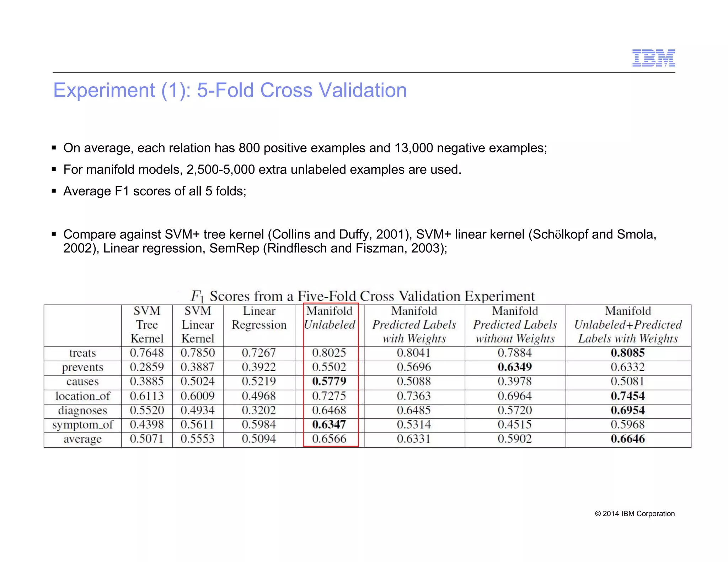
Task: Click the 'symptom_of' row label
Action: 82,425
